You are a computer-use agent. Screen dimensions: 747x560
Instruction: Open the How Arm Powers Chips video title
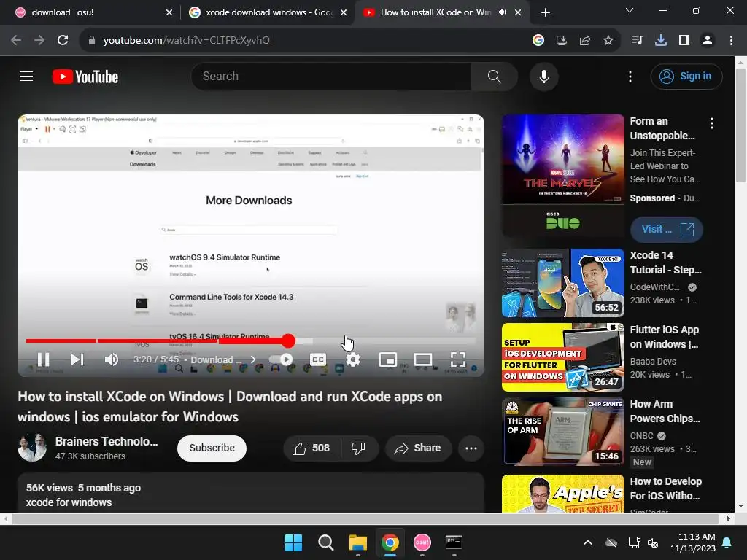point(665,411)
